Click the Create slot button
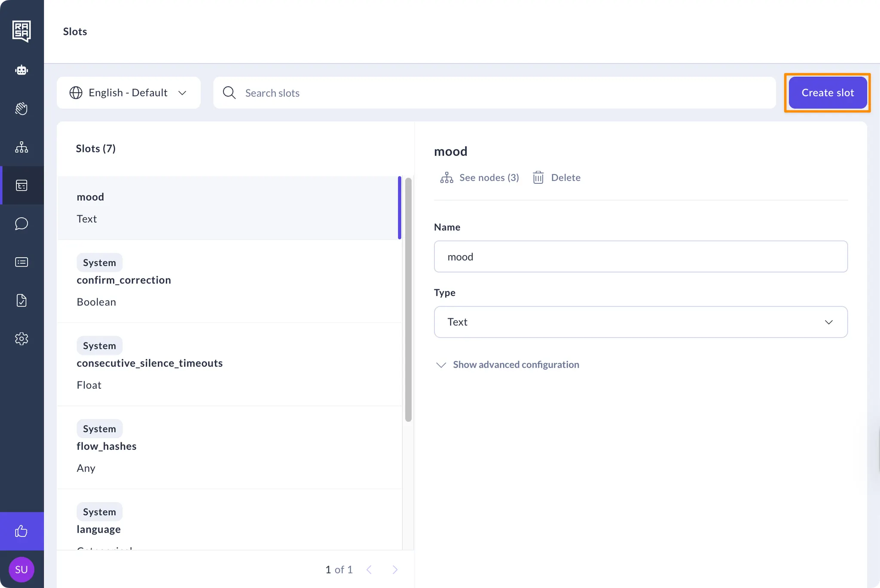 [827, 93]
